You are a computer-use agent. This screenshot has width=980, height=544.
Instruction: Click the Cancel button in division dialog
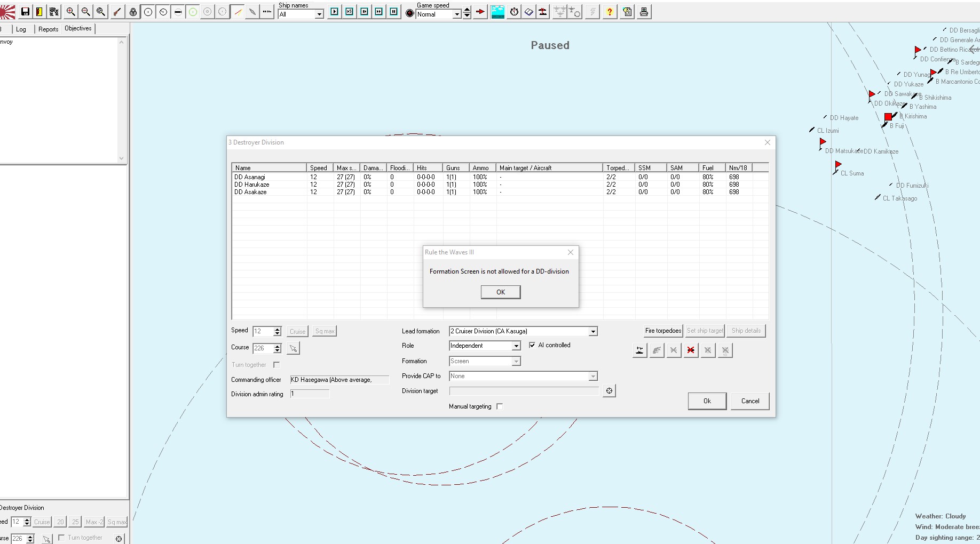pos(750,401)
